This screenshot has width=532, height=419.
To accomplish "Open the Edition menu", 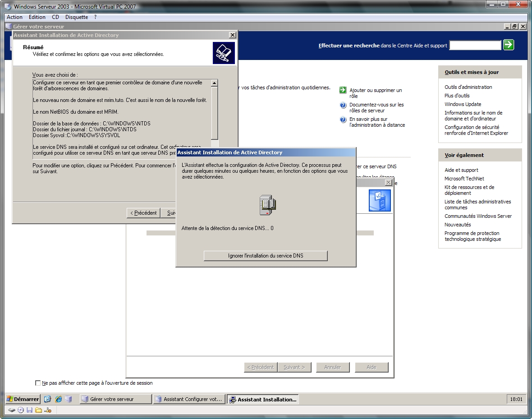I will (x=37, y=17).
